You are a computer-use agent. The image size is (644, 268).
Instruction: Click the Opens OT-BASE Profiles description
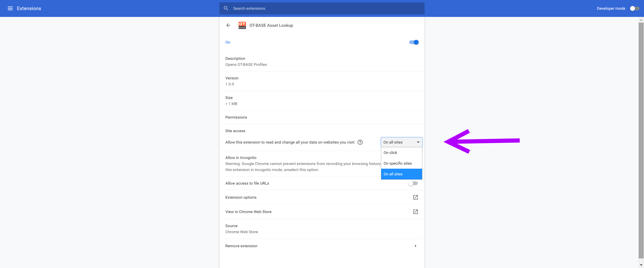coord(246,64)
